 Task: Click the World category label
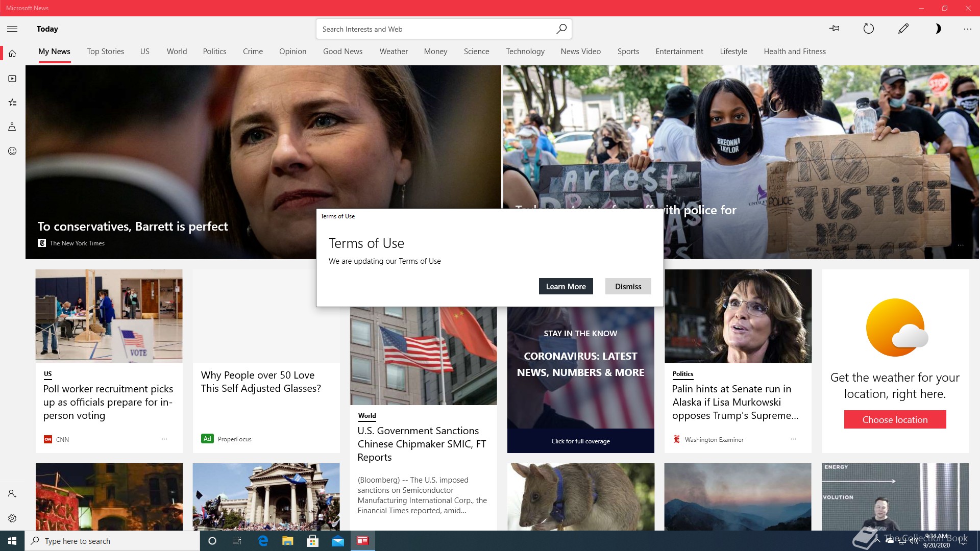pos(367,416)
